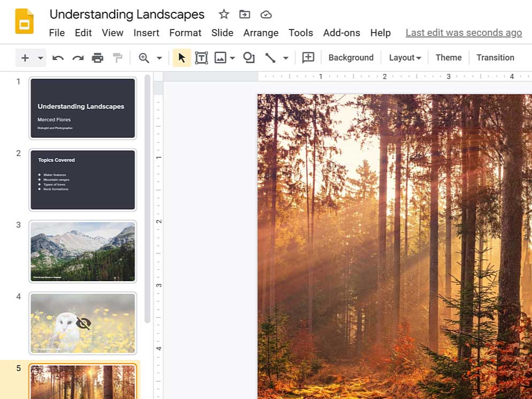Open the Add-ons menu
Image resolution: width=532 pixels, height=399 pixels.
[341, 33]
